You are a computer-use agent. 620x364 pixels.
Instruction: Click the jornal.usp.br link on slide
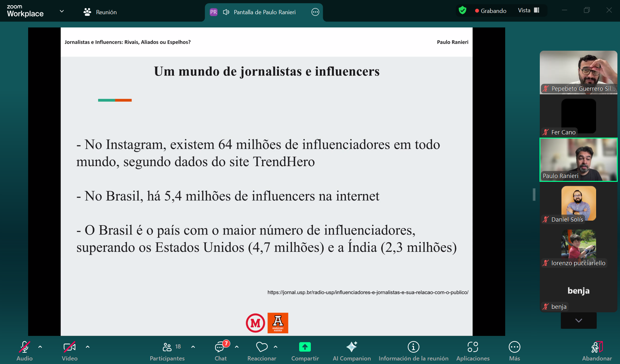point(368,292)
